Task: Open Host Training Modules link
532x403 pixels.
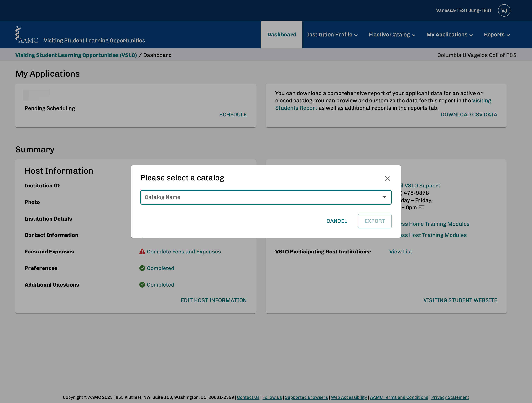Action: pyautogui.click(x=434, y=235)
